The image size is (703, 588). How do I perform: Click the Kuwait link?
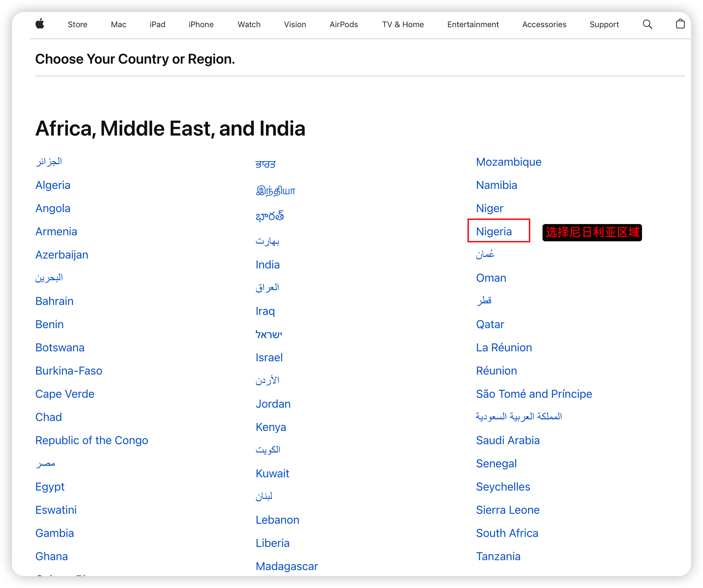(272, 474)
